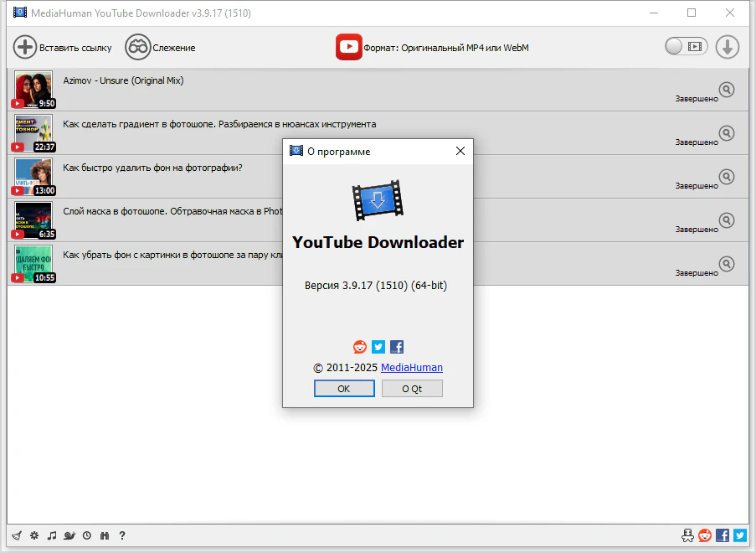Click the Twitter icon in About dialog
Image resolution: width=756 pixels, height=553 pixels.
(x=378, y=347)
